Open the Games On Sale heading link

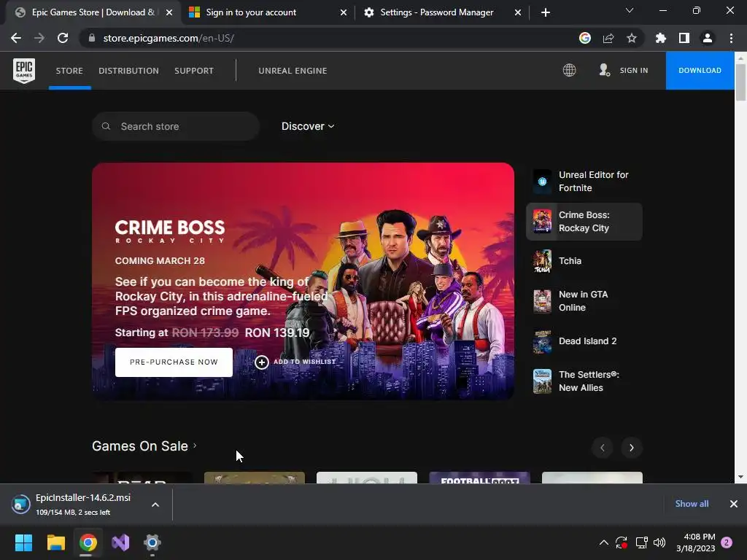tap(144, 446)
